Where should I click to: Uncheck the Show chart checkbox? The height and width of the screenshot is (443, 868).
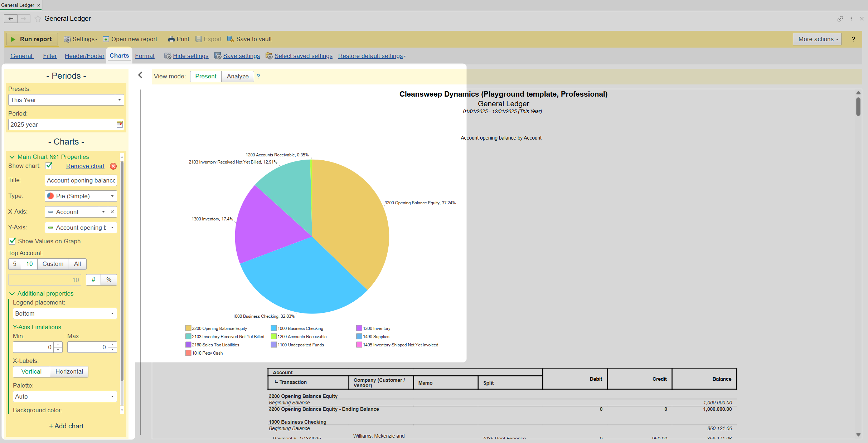point(49,166)
